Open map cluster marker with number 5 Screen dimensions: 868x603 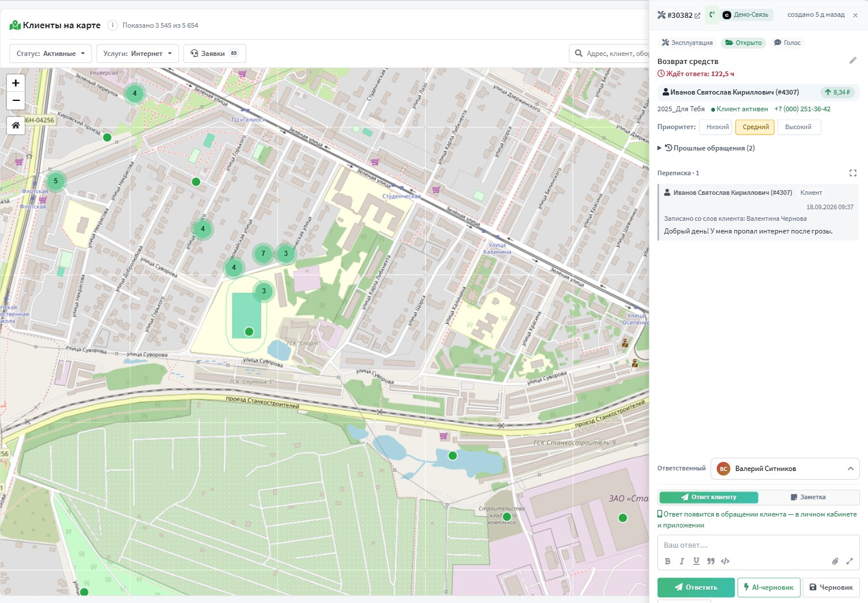(56, 181)
